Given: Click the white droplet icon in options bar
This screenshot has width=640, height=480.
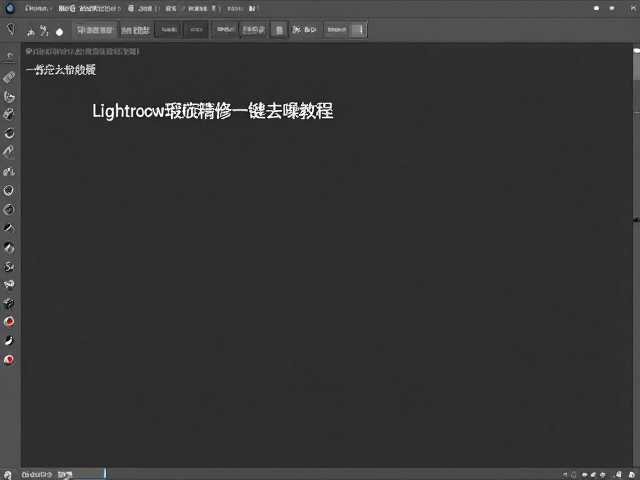Looking at the screenshot, I should coord(60,31).
